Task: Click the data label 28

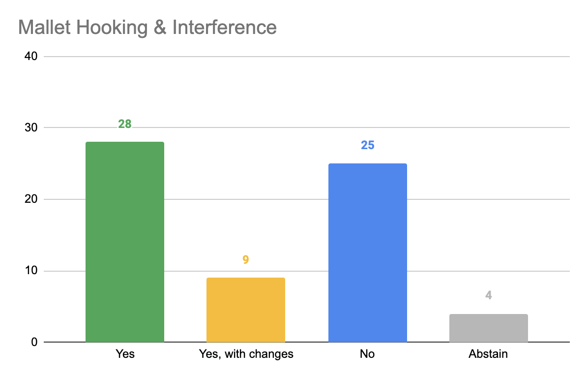Action: pyautogui.click(x=125, y=124)
